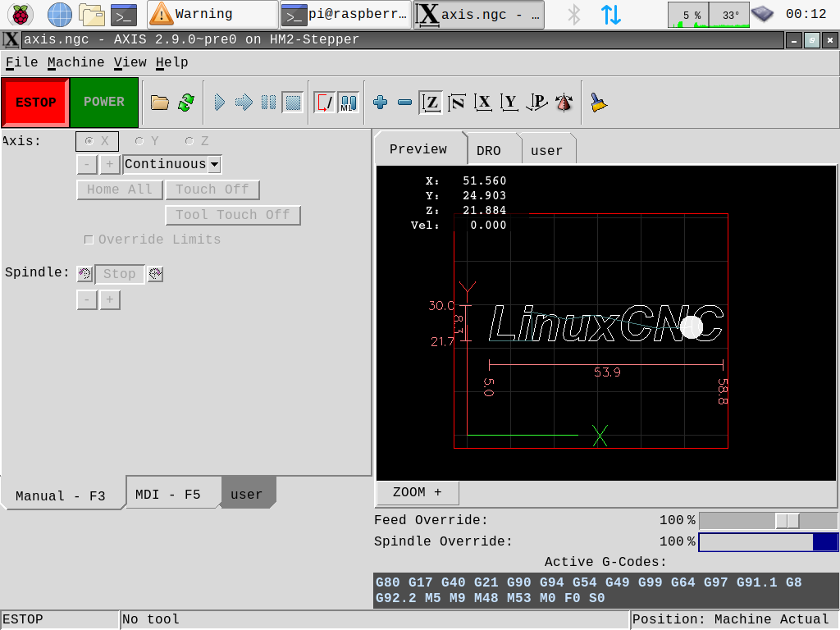The height and width of the screenshot is (630, 840).
Task: Click the Active G-Codes display
Action: point(605,590)
